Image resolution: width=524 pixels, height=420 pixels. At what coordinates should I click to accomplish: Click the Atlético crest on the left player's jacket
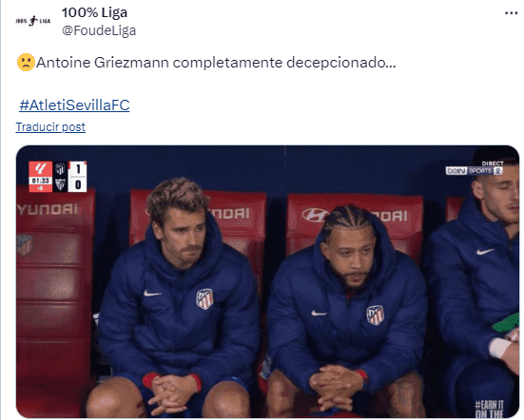(x=204, y=298)
